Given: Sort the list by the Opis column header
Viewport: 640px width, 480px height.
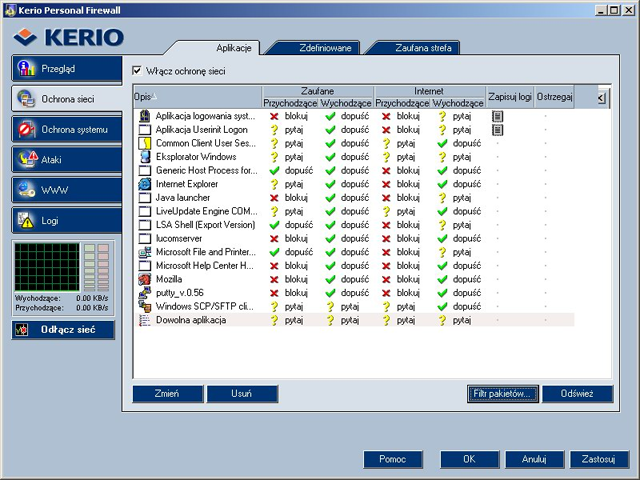Looking at the screenshot, I should [x=146, y=97].
